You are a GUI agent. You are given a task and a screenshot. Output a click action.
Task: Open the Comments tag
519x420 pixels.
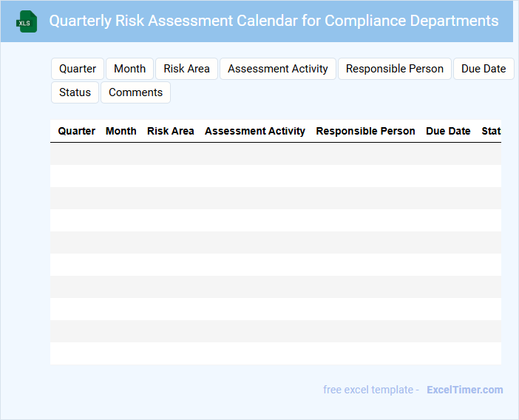[136, 92]
